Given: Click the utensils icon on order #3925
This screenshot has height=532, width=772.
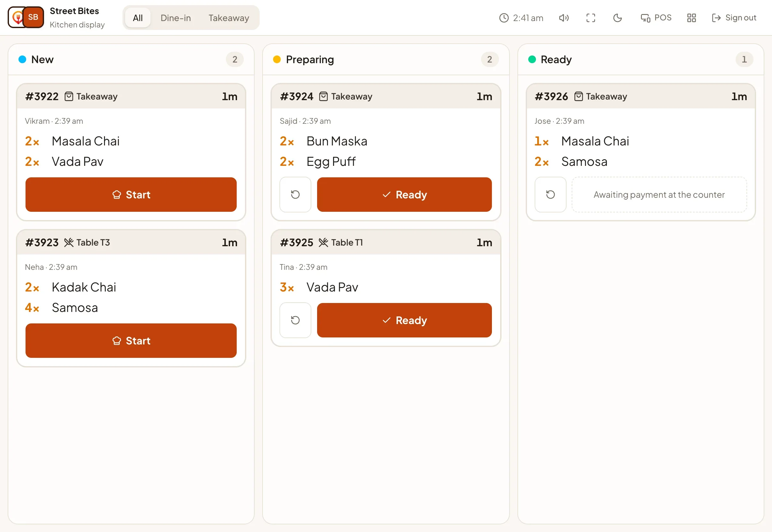Looking at the screenshot, I should [x=323, y=242].
